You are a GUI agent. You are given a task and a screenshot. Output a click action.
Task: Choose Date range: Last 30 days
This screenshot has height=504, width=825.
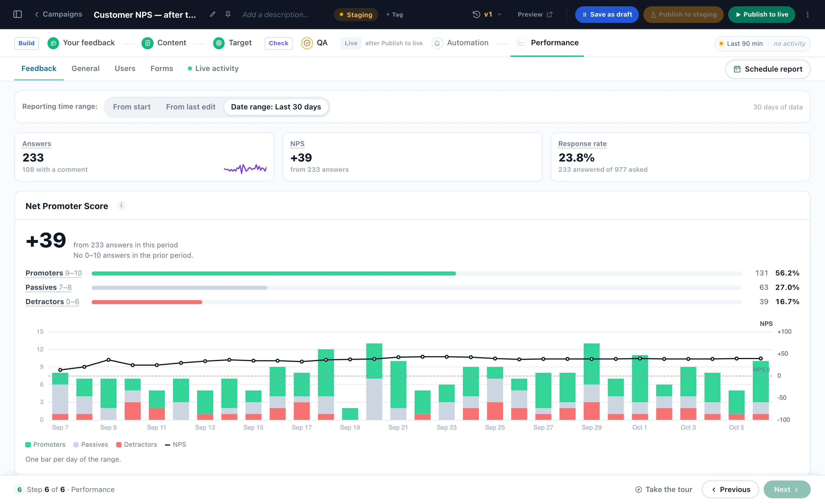276,107
